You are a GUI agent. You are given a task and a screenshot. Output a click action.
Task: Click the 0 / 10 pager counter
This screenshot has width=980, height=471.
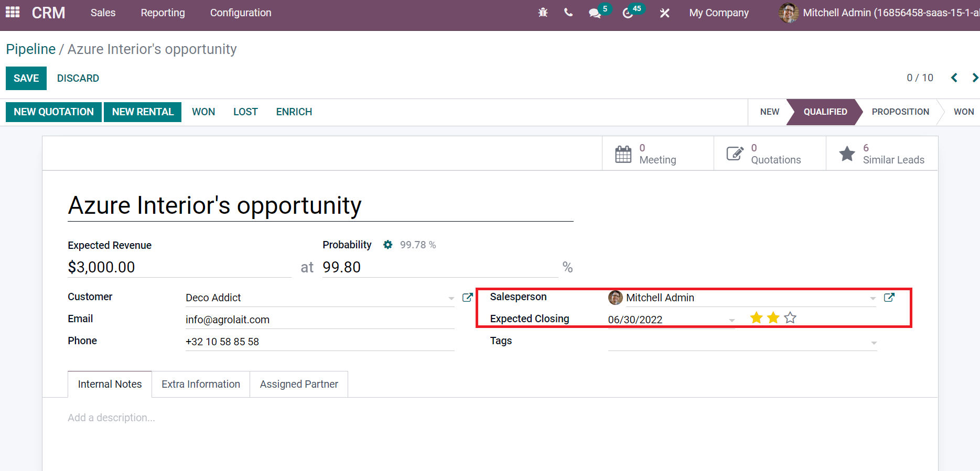click(x=920, y=78)
